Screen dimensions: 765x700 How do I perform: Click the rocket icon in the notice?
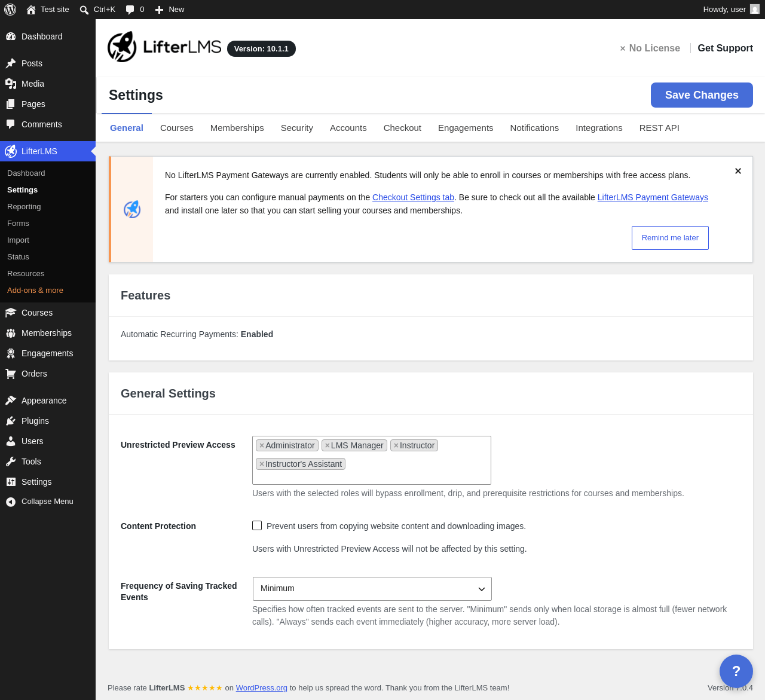click(x=132, y=209)
